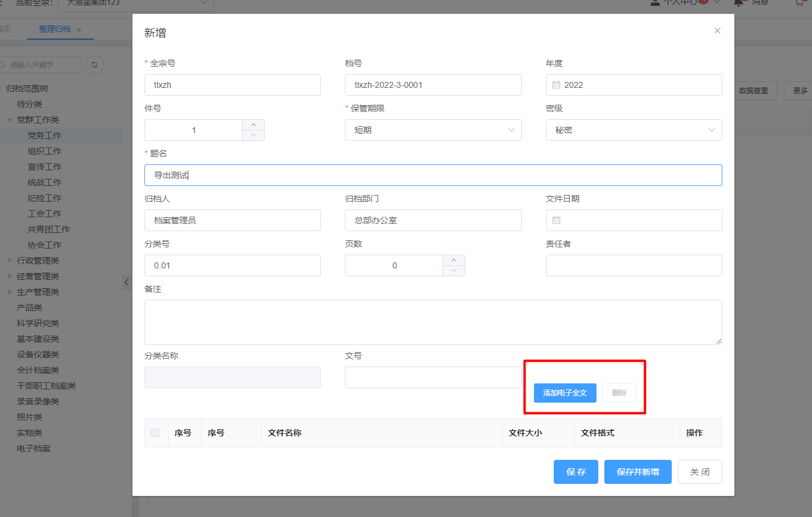This screenshot has width=812, height=517.
Task: Click the 归档人 input field
Action: pos(232,220)
